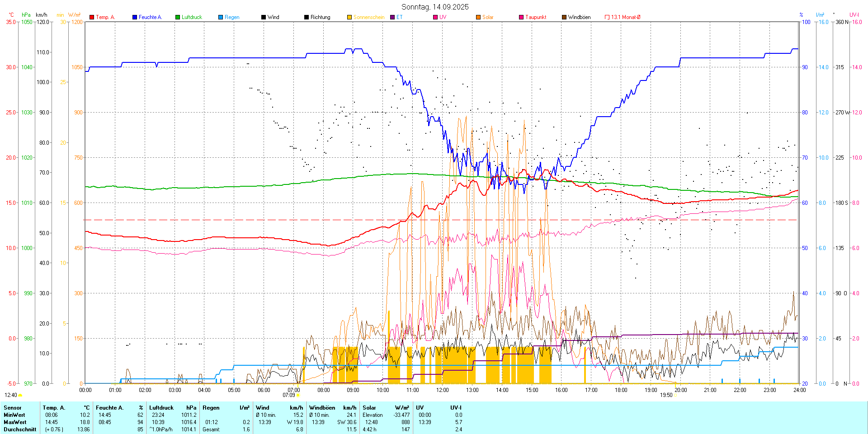Click the chart title Sonntag, 14.09.2025

tap(435, 7)
